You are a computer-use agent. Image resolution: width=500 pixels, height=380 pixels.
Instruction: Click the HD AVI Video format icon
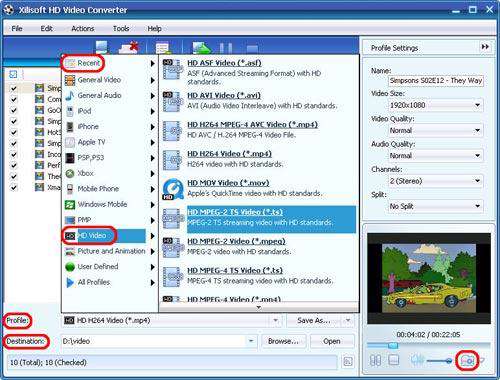(x=173, y=101)
